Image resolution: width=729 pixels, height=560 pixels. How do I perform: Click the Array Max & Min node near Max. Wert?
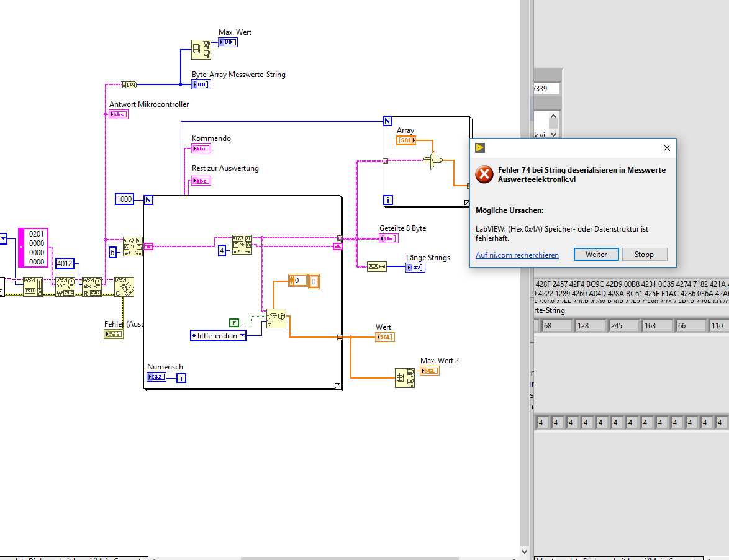click(x=201, y=49)
